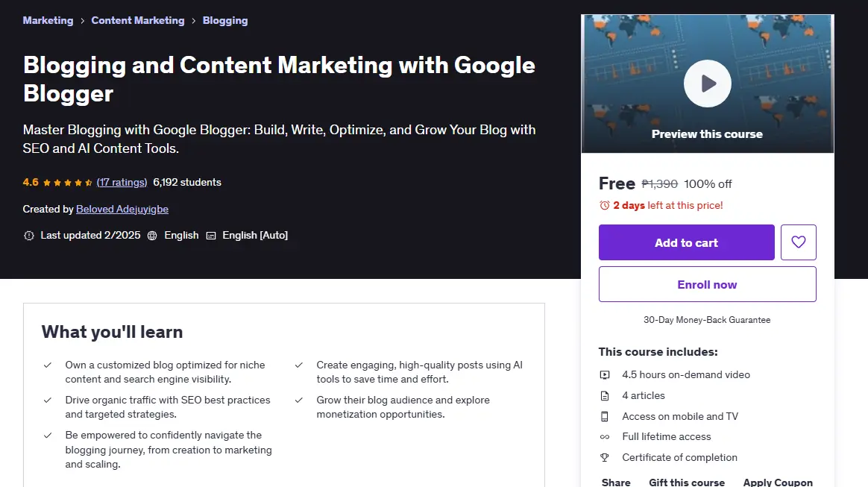Click the articles document icon
Viewport: 868px width, 487px height.
[x=605, y=396]
